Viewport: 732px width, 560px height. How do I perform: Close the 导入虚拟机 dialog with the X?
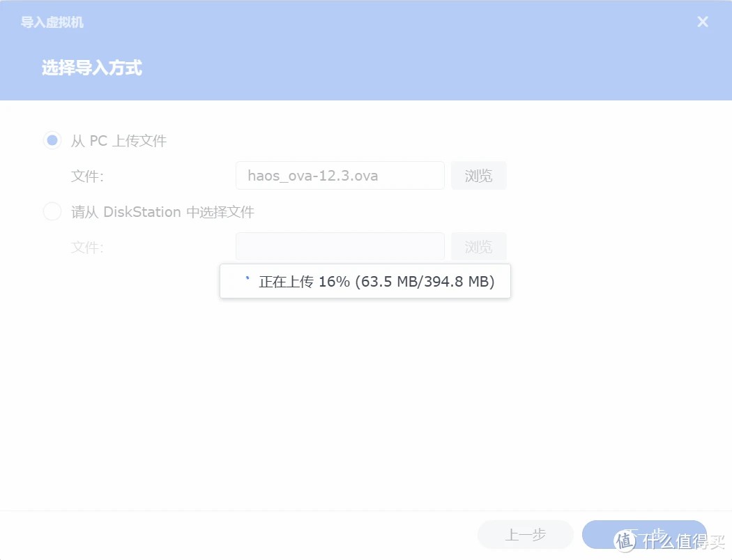click(x=703, y=22)
